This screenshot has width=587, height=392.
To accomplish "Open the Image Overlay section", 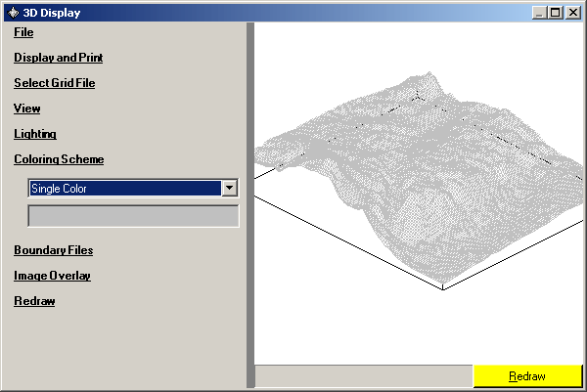I will tap(53, 276).
